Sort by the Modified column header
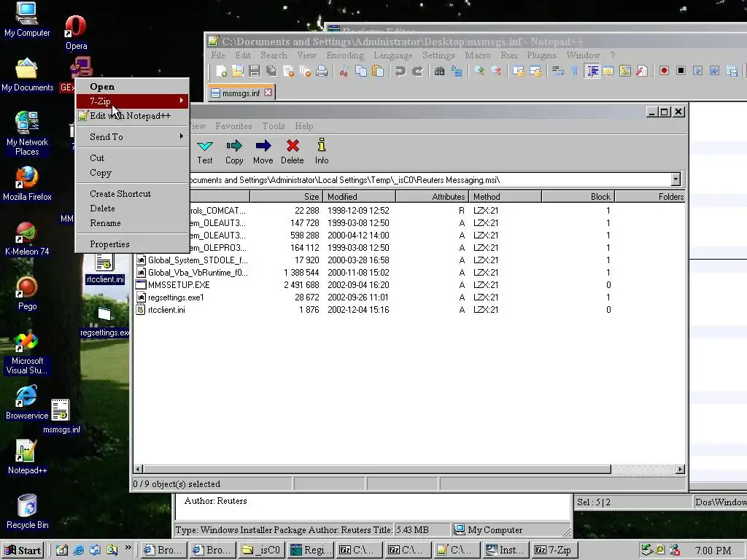Viewport: 747px width, 560px height. [x=359, y=197]
